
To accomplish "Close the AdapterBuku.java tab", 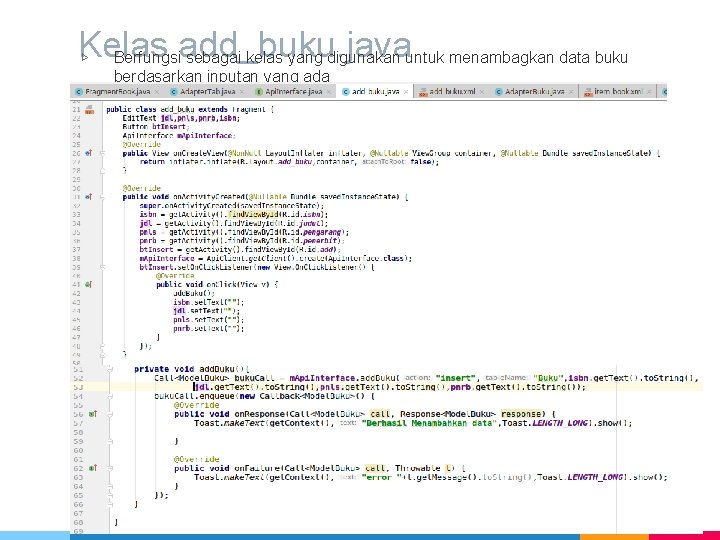I will tap(571, 92).
